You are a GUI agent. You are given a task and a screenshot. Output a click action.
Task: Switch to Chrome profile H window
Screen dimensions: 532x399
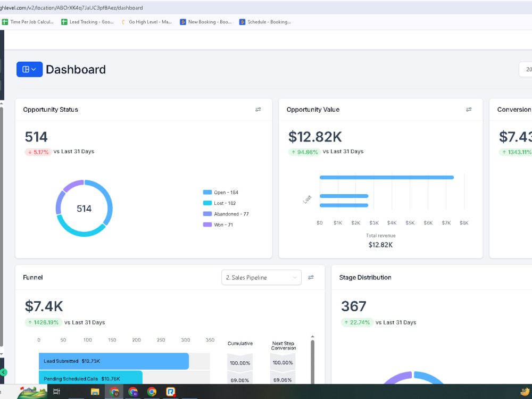click(x=133, y=392)
